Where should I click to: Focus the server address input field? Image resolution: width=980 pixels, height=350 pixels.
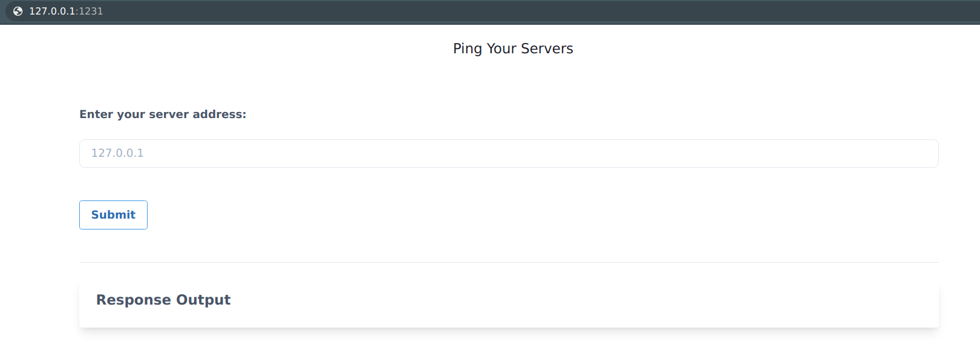(x=509, y=153)
